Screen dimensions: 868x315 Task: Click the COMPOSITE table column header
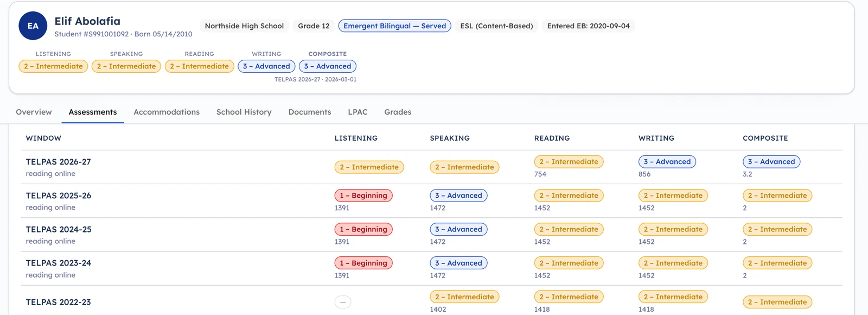[x=765, y=138]
